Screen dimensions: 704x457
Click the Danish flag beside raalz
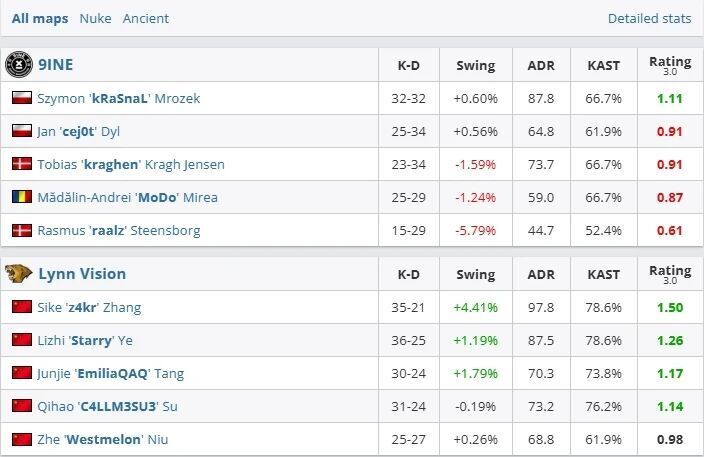point(20,230)
